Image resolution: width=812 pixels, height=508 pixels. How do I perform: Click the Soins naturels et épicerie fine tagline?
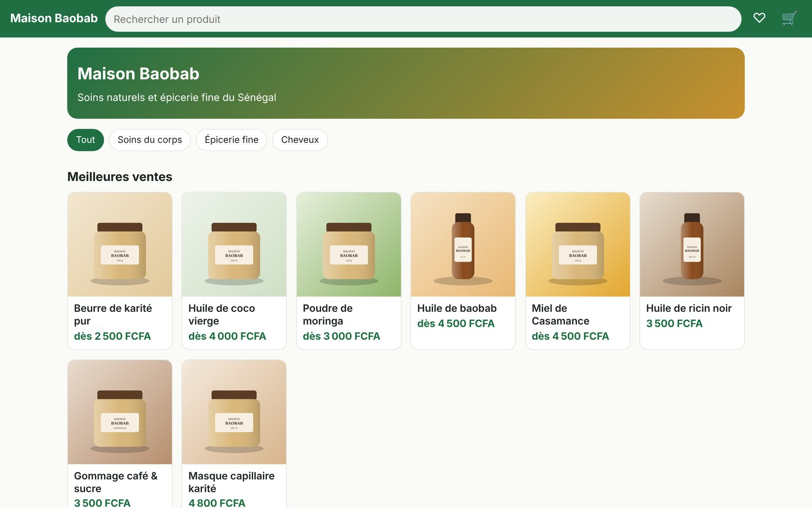[177, 98]
